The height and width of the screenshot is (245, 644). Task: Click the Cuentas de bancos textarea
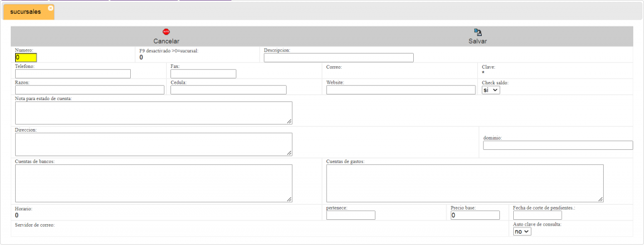[153, 183]
